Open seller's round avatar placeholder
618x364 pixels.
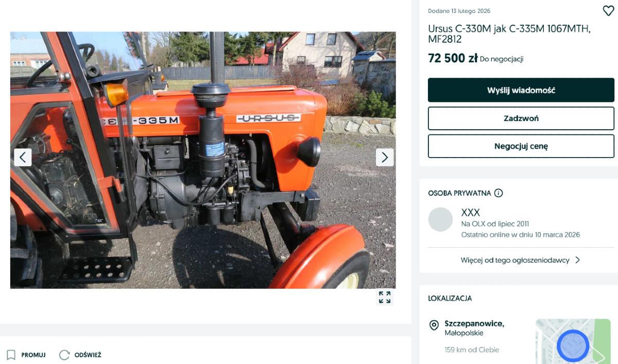click(440, 220)
